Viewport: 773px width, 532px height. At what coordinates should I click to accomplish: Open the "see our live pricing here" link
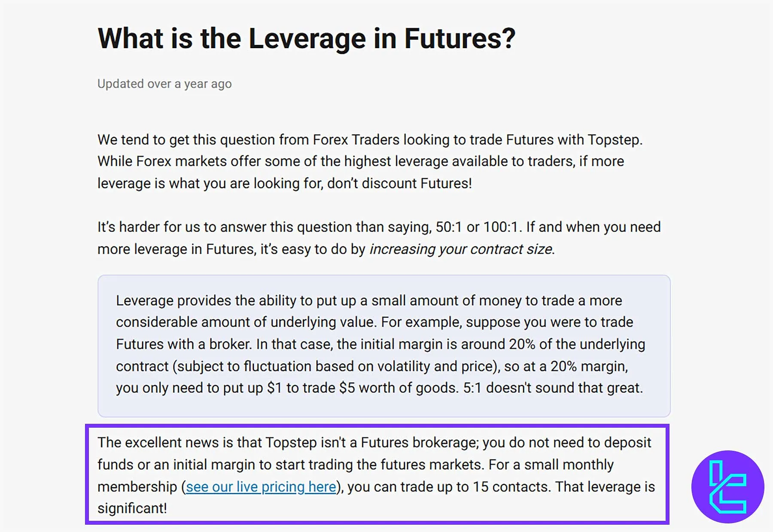click(261, 487)
